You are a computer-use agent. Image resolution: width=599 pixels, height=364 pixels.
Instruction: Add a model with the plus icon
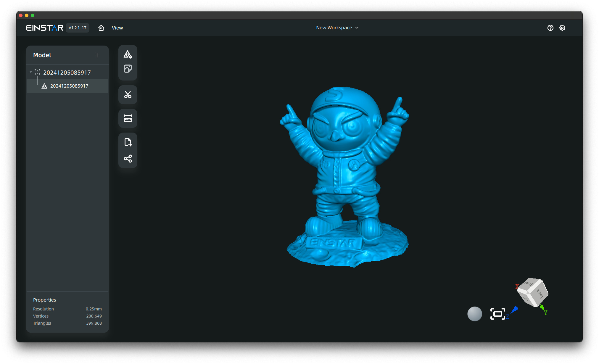[97, 55]
